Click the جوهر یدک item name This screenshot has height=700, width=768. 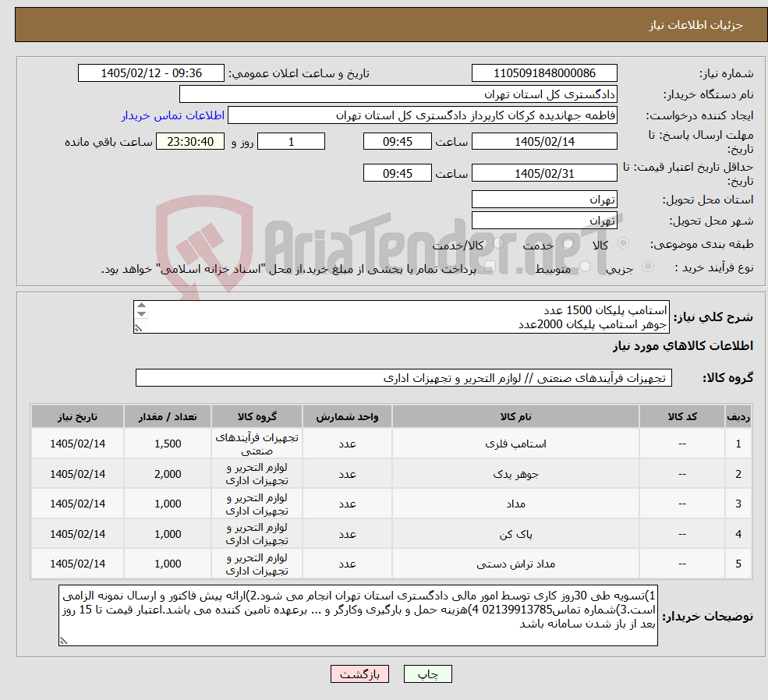coord(515,474)
